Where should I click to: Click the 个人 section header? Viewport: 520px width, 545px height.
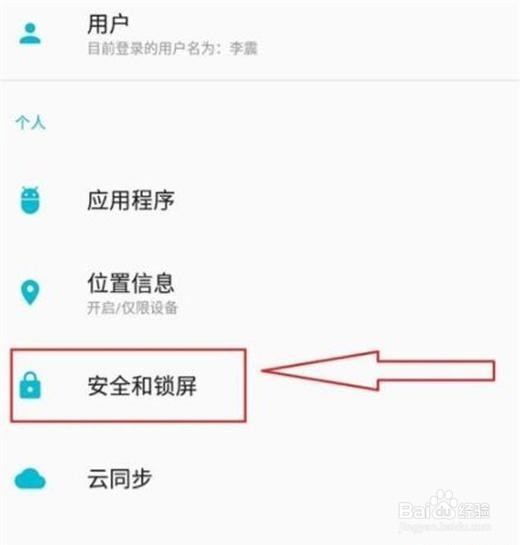31,123
